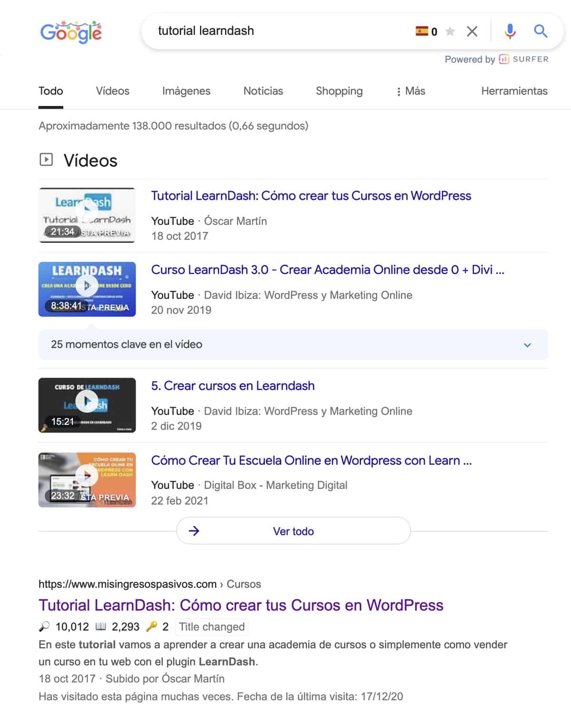This screenshot has height=728, width=571.
Task: Clear the search query with X icon
Action: [472, 31]
